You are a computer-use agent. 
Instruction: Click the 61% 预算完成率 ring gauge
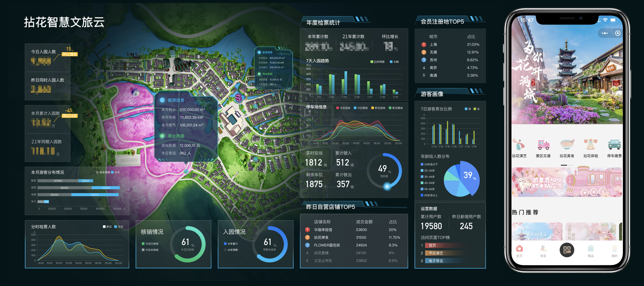pos(270,244)
